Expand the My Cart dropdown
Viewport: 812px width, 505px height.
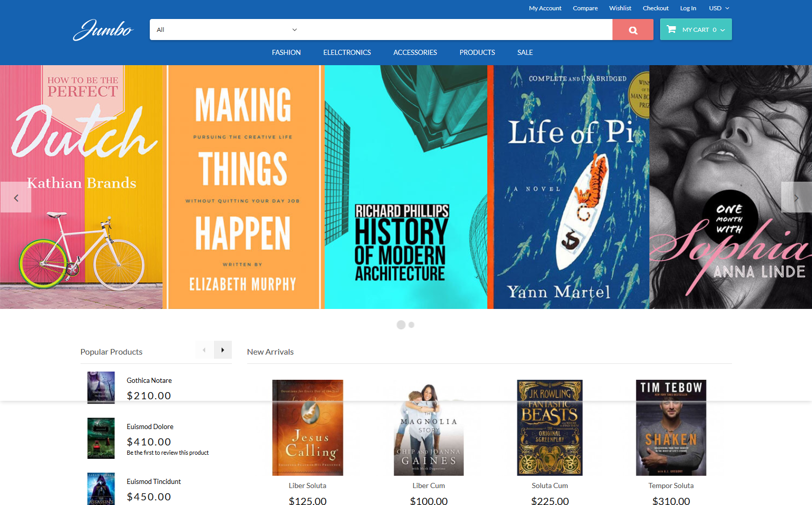click(696, 29)
